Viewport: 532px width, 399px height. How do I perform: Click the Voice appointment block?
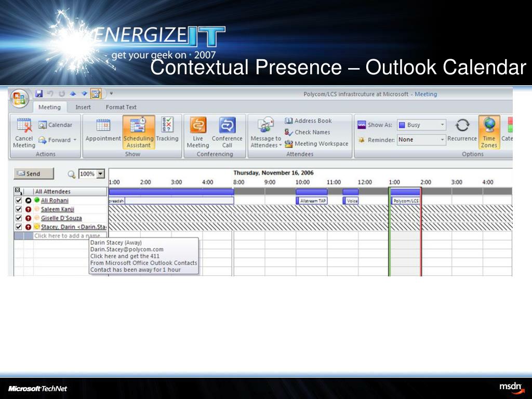pyautogui.click(x=351, y=201)
